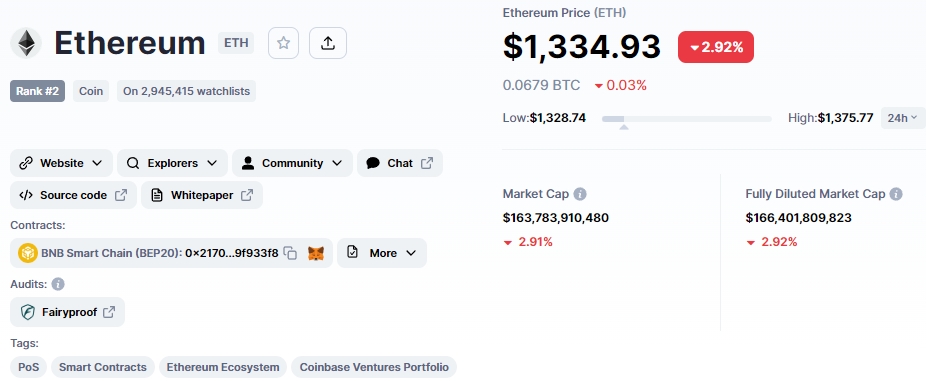926x381 pixels.
Task: Open the Source code link
Action: click(x=73, y=195)
